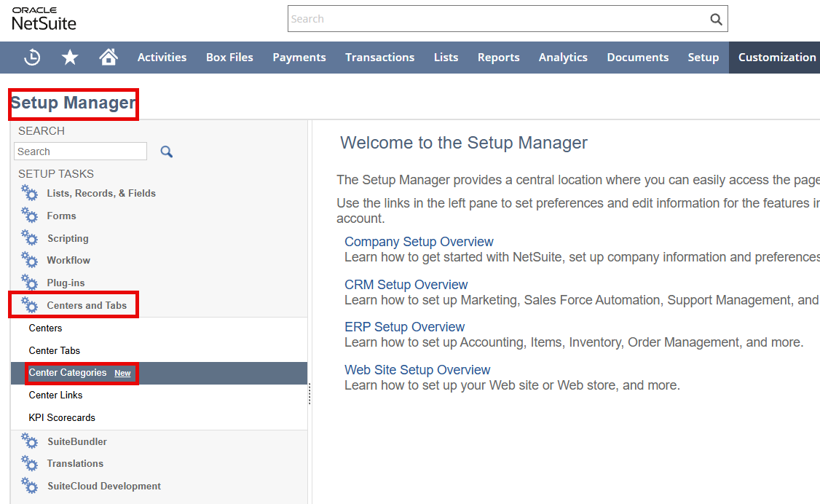Viewport: 820px width, 504px height.
Task: Open the Documents menu
Action: (637, 58)
